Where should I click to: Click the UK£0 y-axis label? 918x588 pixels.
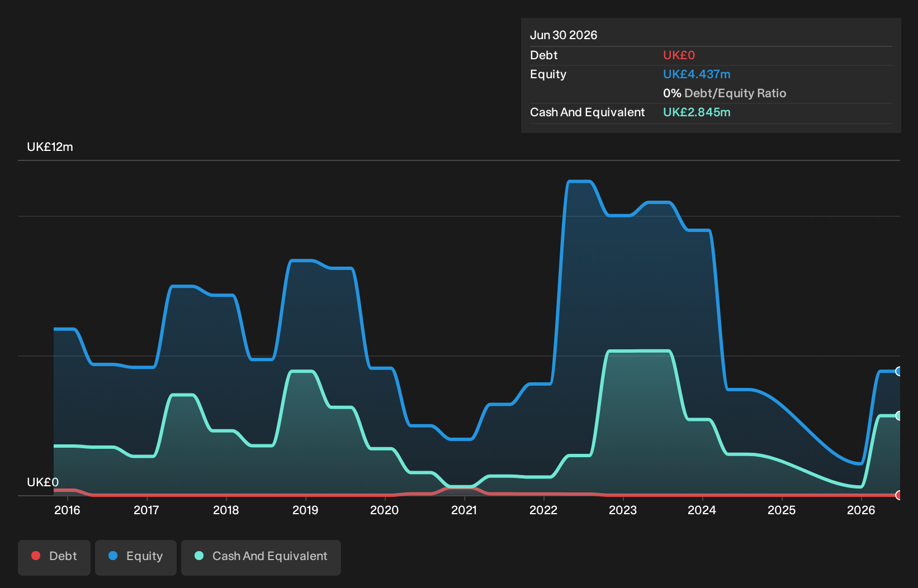point(42,482)
